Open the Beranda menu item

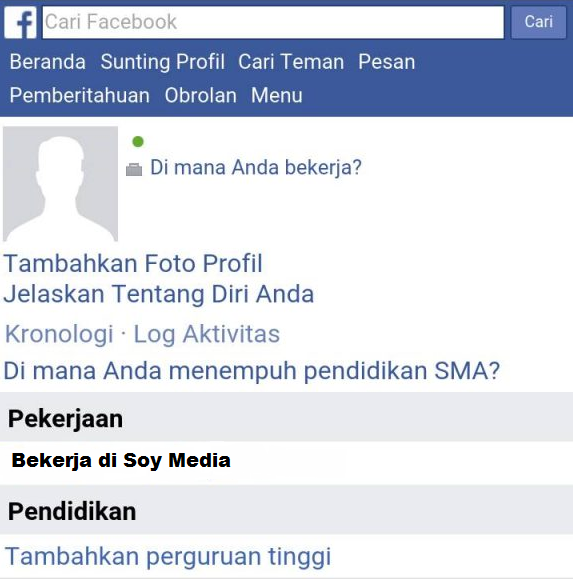[48, 62]
